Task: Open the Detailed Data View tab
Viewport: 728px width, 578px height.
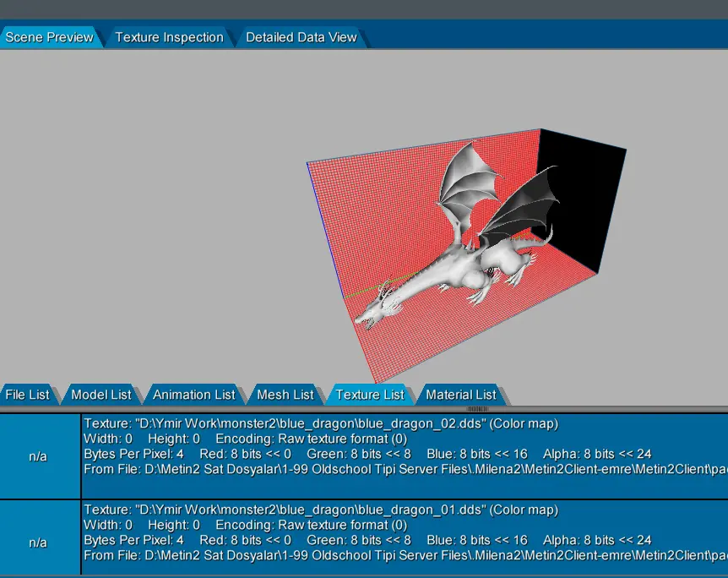Action: [302, 37]
